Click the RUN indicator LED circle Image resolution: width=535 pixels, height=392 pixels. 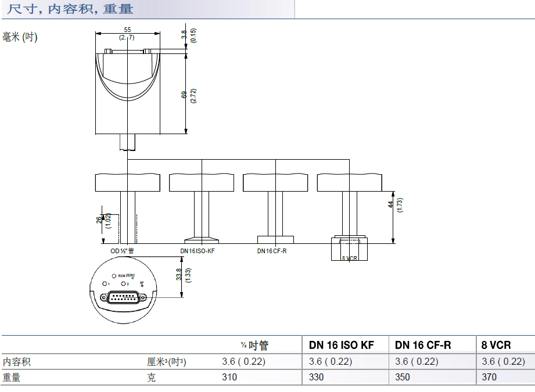114,275
